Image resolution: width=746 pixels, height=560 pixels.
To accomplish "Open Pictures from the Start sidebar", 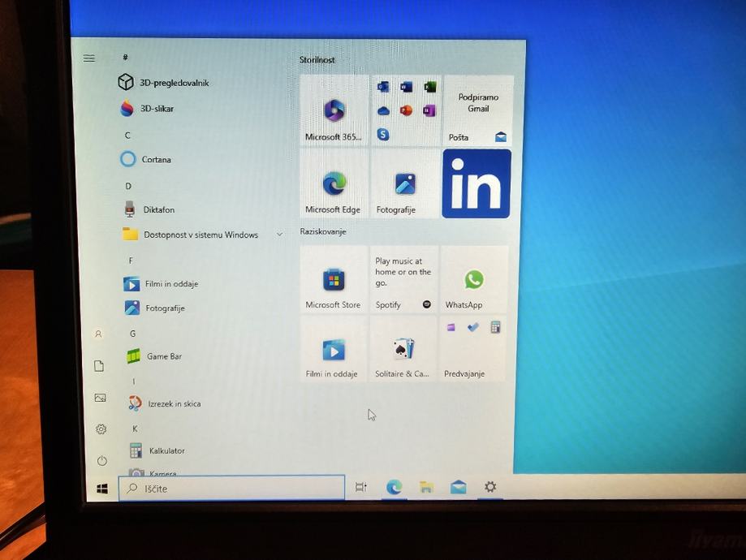I will pos(100,398).
